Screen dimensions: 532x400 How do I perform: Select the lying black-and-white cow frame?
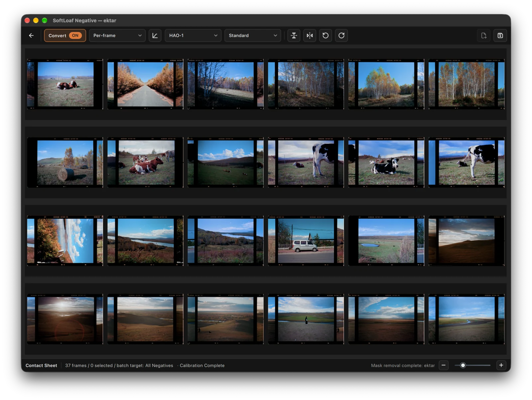[x=386, y=163]
